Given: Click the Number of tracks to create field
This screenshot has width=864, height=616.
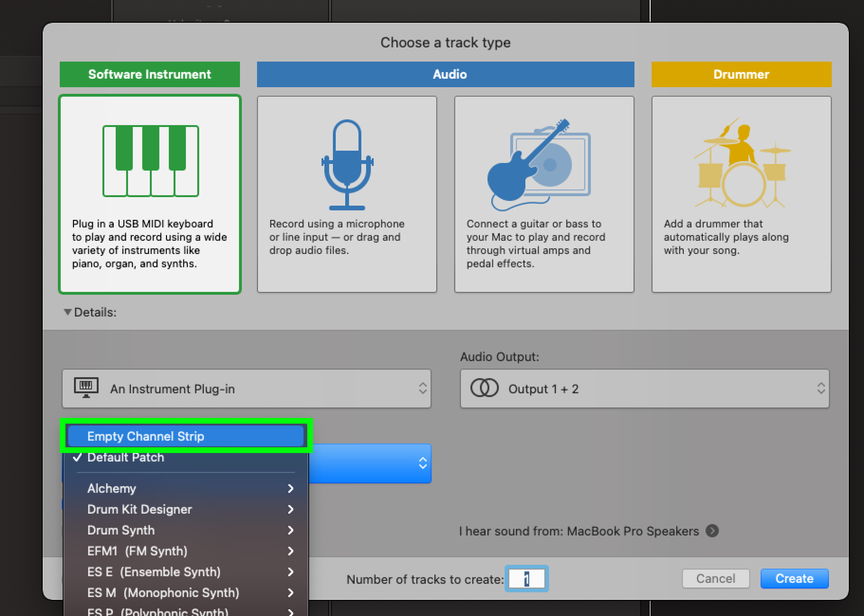Looking at the screenshot, I should [527, 579].
